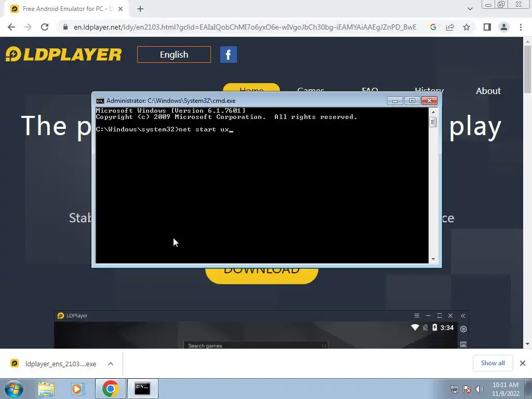Open Windows Explorer from taskbar

coord(46,389)
